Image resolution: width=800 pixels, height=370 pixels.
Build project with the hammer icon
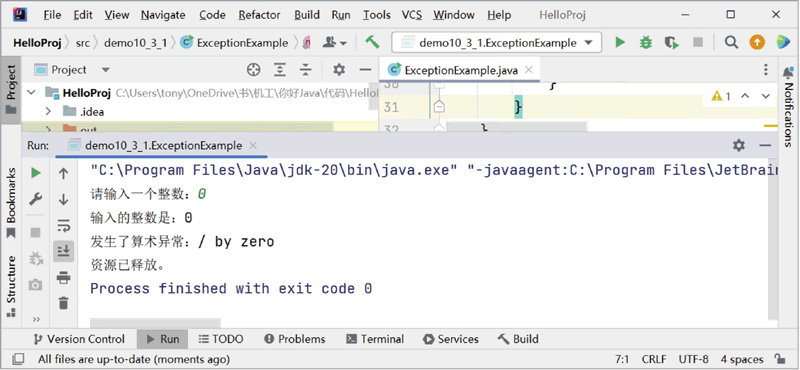click(372, 42)
